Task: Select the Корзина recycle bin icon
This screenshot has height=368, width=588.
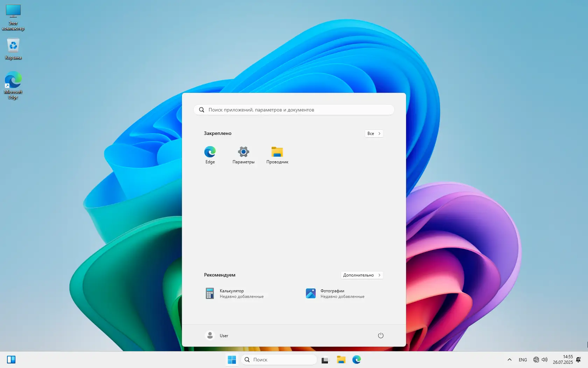Action: point(13,49)
